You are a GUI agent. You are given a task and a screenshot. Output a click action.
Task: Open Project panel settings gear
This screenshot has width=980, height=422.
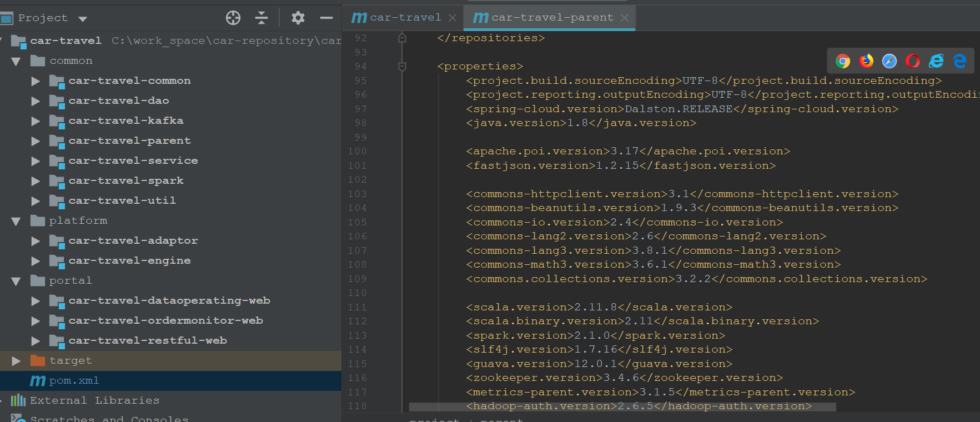tap(298, 18)
